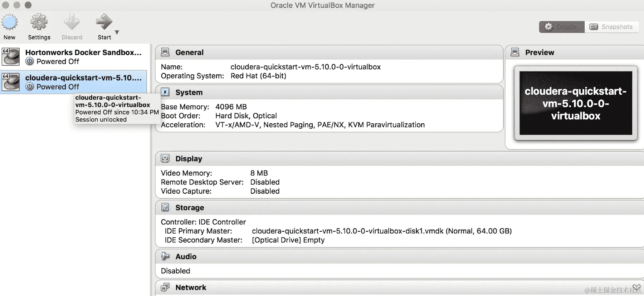This screenshot has width=644, height=296.
Task: Click the System section chip icon
Action: 165,92
